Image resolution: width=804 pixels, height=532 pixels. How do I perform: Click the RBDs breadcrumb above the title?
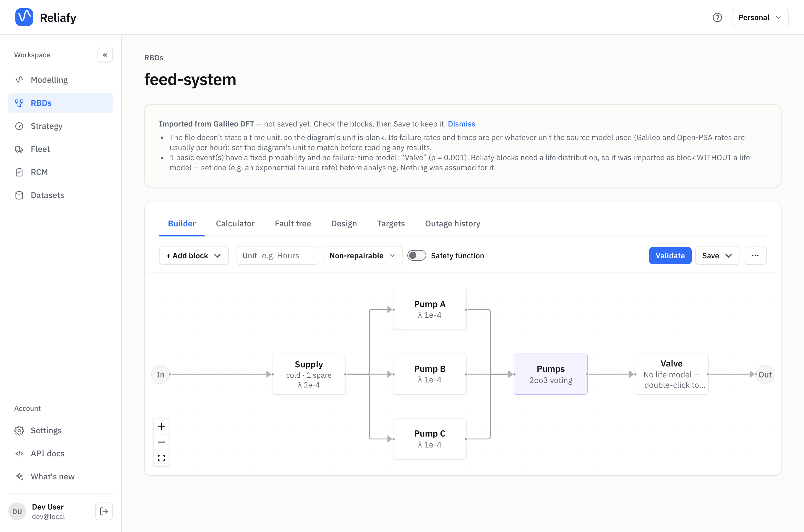pos(154,58)
